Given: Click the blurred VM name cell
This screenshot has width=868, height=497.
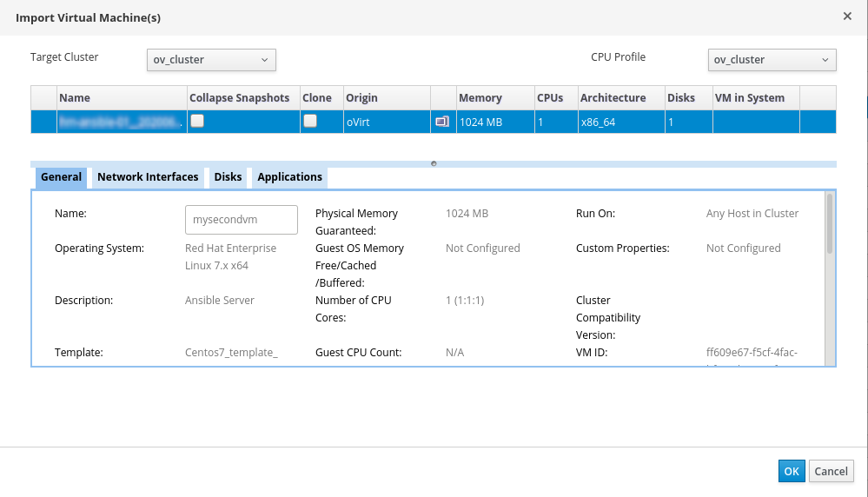Looking at the screenshot, I should tap(122, 122).
